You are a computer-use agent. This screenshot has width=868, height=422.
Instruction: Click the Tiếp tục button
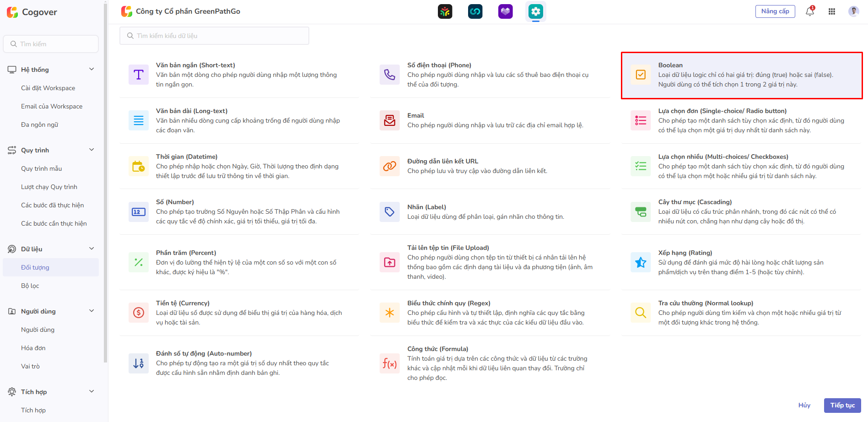(x=842, y=405)
